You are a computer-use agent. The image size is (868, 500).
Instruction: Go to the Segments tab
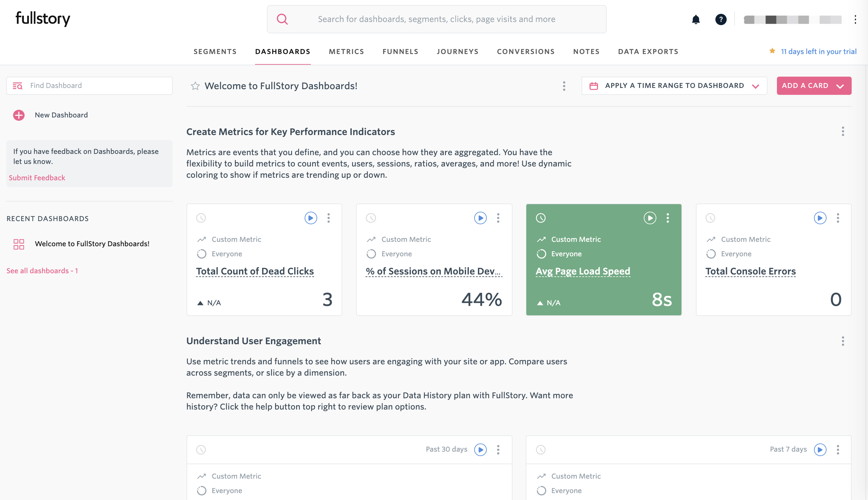click(215, 52)
